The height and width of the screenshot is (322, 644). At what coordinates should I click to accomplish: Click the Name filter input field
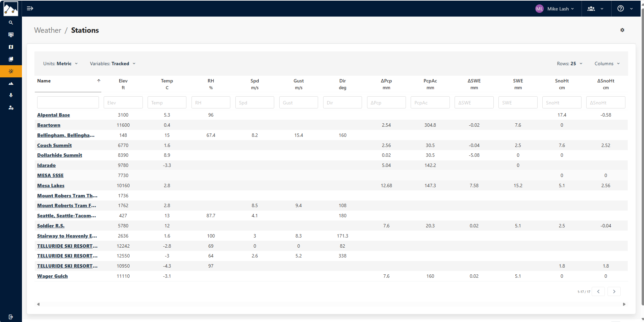(x=68, y=103)
